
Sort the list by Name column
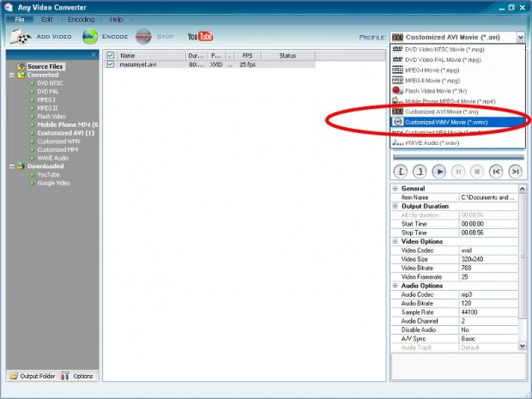[x=151, y=55]
